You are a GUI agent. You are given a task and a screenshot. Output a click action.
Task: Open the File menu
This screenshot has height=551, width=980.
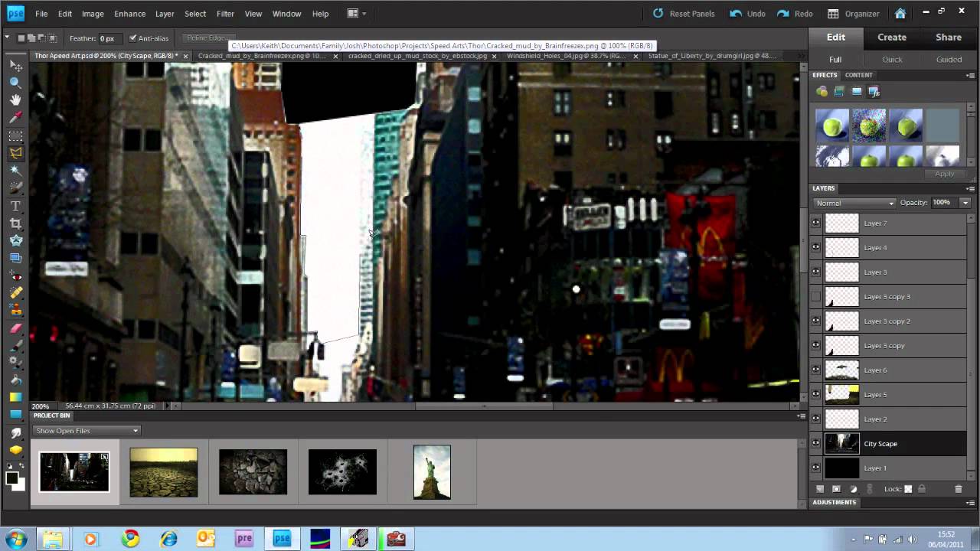[x=41, y=14]
